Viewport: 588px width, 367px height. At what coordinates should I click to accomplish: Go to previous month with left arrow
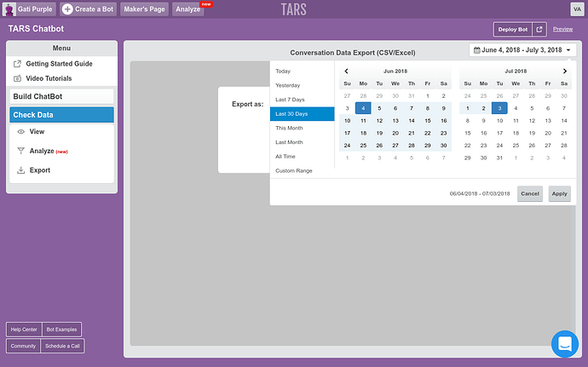347,71
